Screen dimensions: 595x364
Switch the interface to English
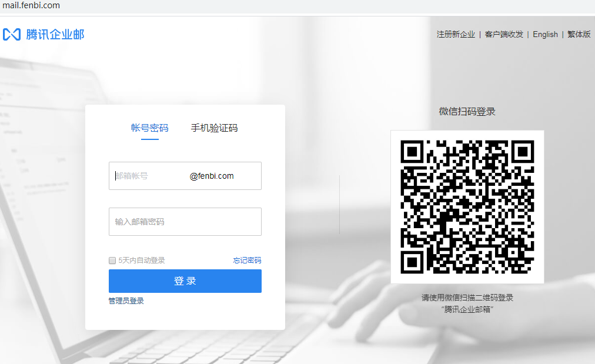544,34
